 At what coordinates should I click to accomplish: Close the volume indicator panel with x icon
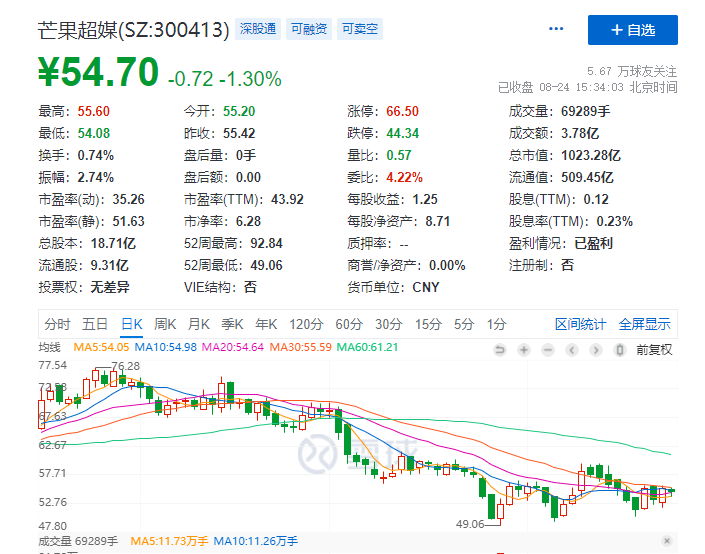(x=667, y=541)
